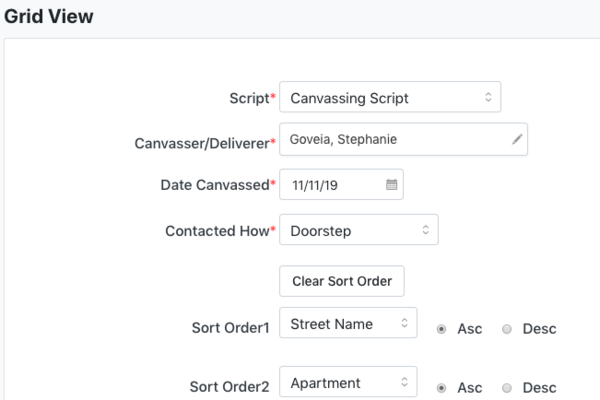Select Asc radio for Sort Order1

pos(441,329)
